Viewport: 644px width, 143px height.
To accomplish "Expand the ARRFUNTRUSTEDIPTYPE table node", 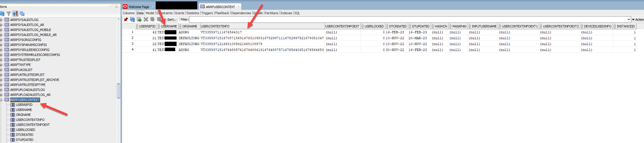I will 1,85.
